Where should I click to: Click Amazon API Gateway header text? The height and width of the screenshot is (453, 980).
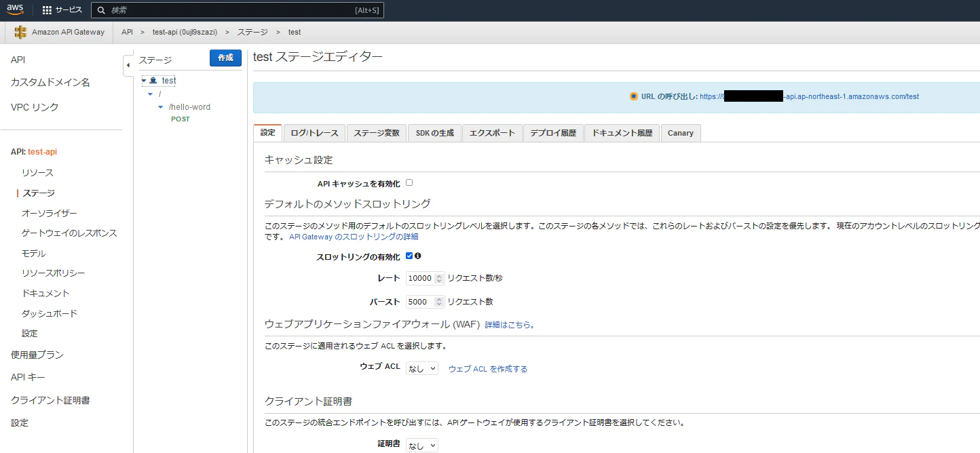point(69,32)
